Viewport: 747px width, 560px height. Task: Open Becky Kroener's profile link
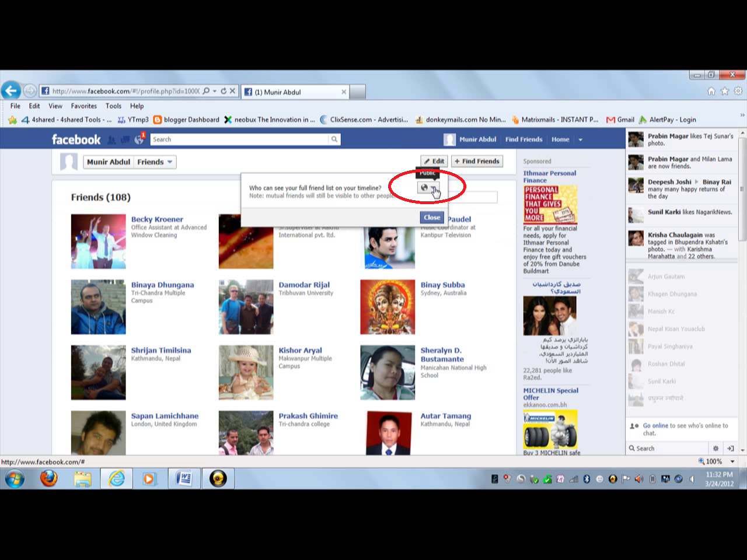tap(157, 219)
